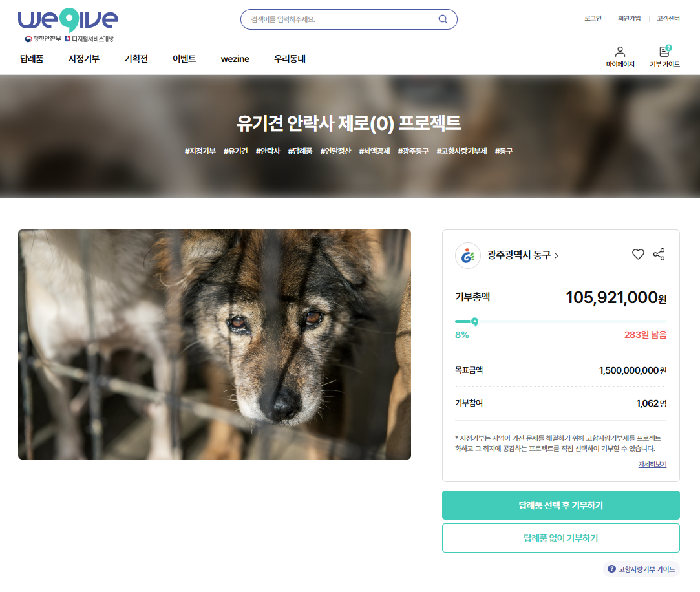The image size is (700, 592).
Task: Click 답례품 선택 후 기부하기 button
Action: coord(561,505)
